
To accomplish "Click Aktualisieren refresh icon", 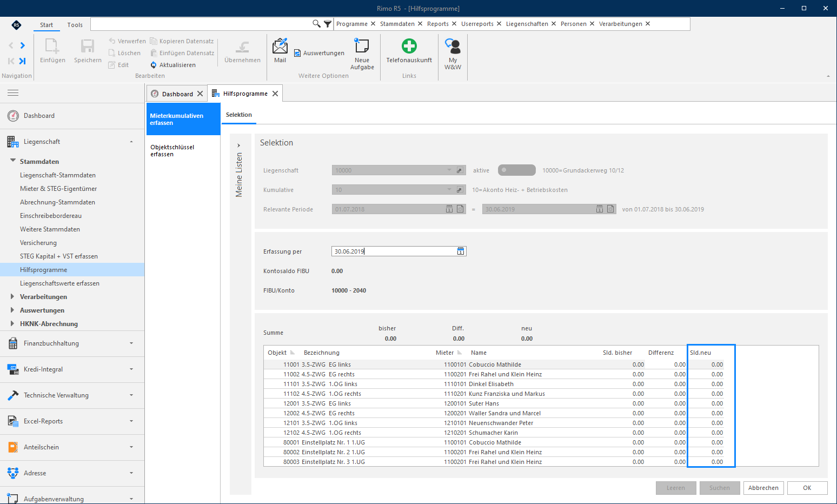I will click(x=154, y=65).
